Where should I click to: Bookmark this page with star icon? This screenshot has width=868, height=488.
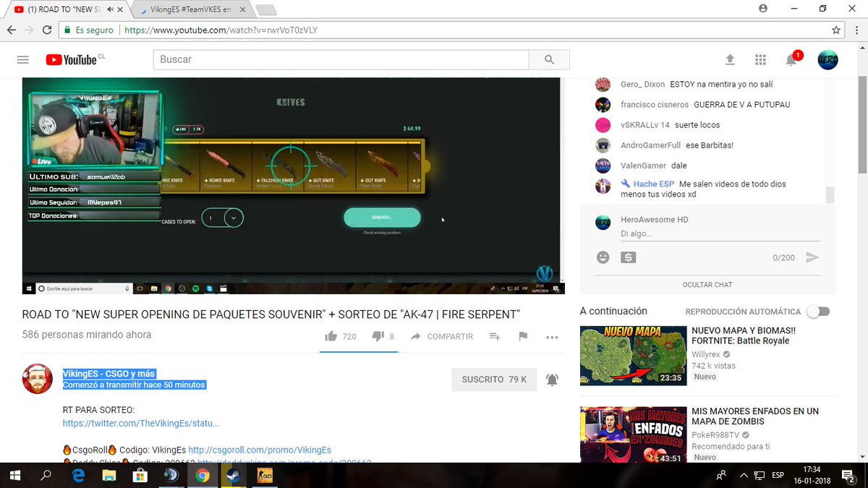[836, 30]
